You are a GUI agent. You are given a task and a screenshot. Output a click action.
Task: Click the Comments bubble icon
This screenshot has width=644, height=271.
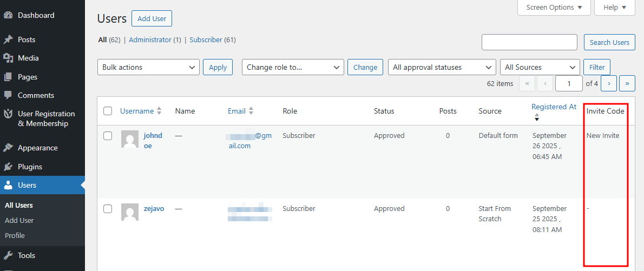click(x=8, y=95)
